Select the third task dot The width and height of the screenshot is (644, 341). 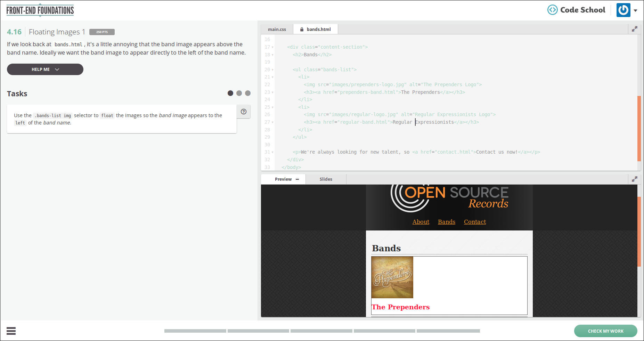(248, 93)
